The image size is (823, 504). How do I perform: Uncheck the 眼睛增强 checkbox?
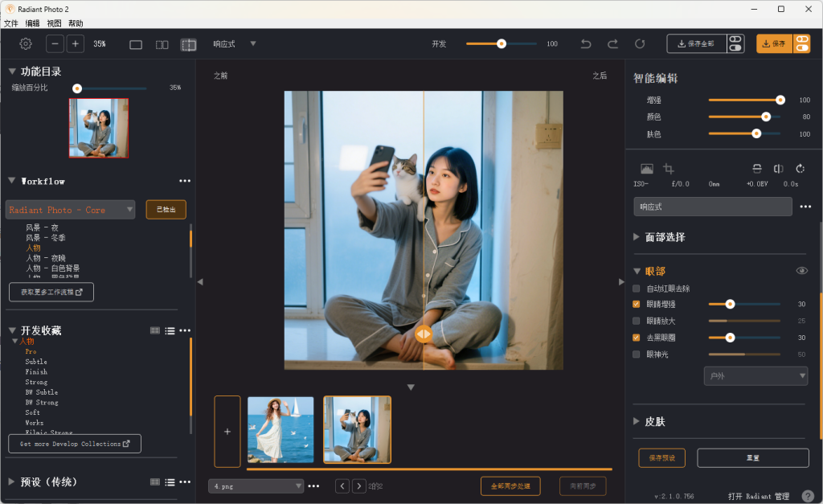pos(637,305)
